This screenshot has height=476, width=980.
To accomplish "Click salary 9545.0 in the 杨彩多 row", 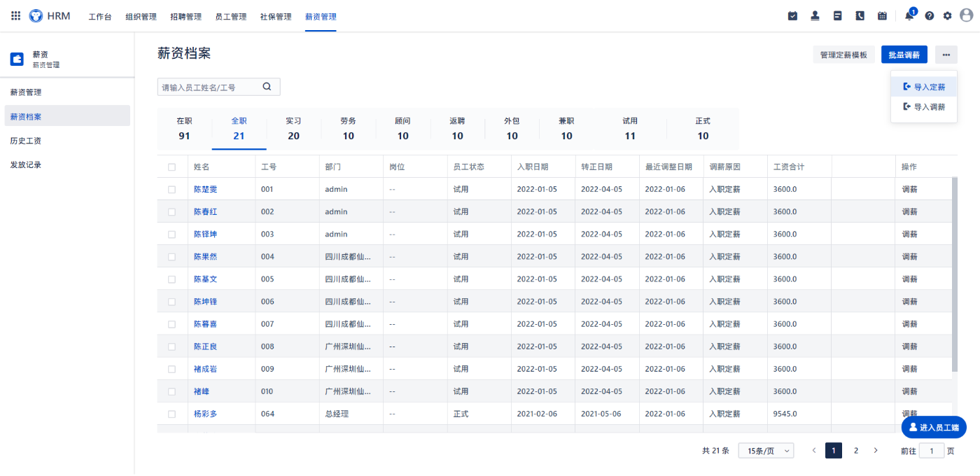I will tap(785, 414).
